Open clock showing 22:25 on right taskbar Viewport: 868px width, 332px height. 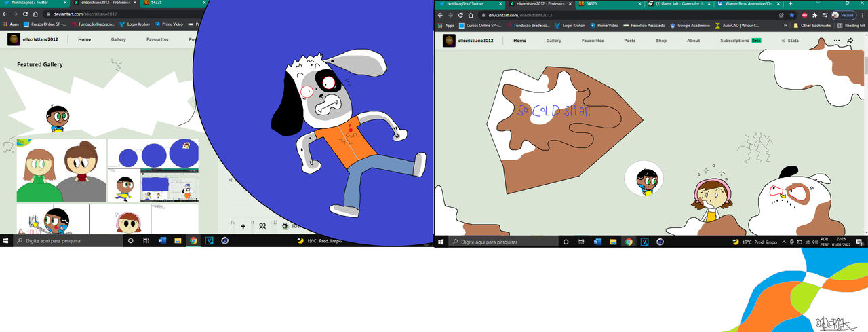pos(841,241)
